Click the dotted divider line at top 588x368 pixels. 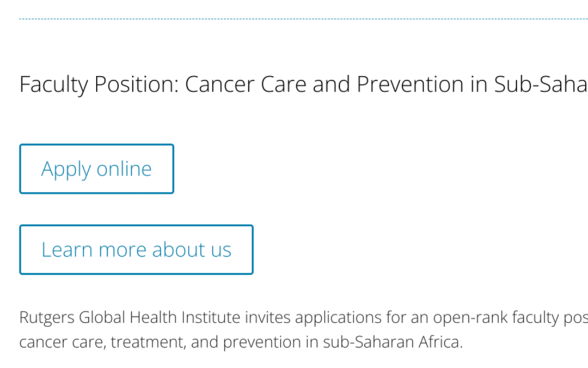(294, 19)
